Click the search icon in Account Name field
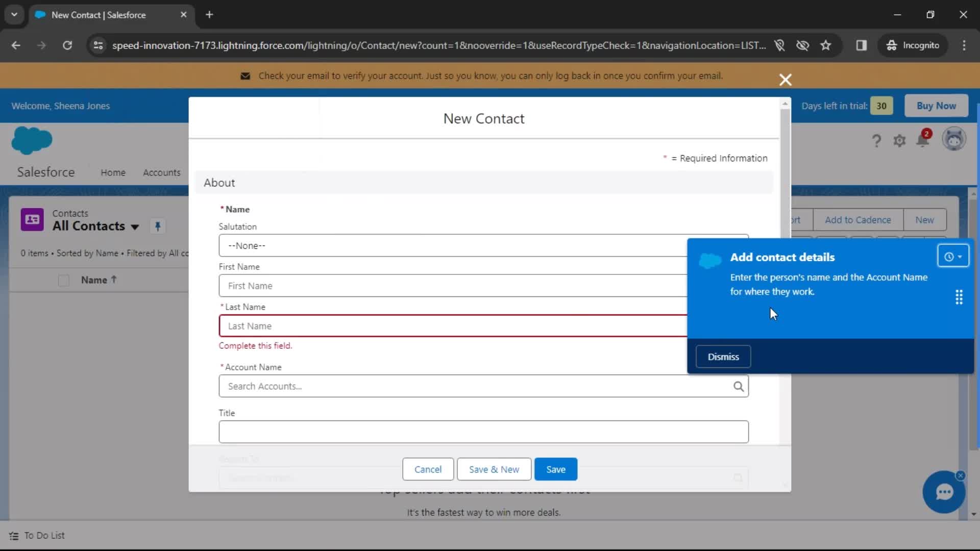The width and height of the screenshot is (980, 551). (738, 386)
